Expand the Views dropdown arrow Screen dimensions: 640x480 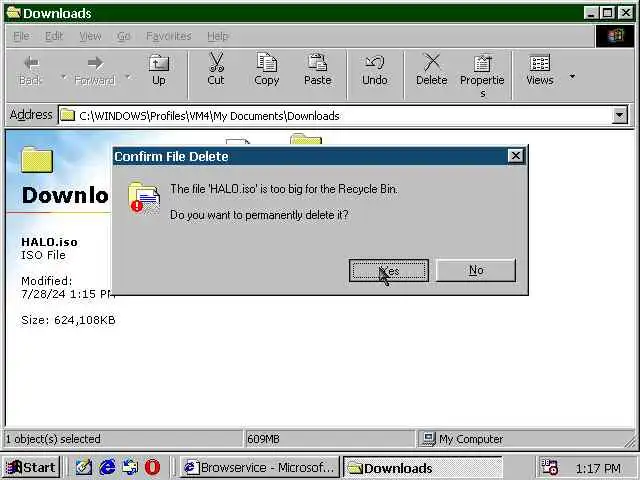572,76
